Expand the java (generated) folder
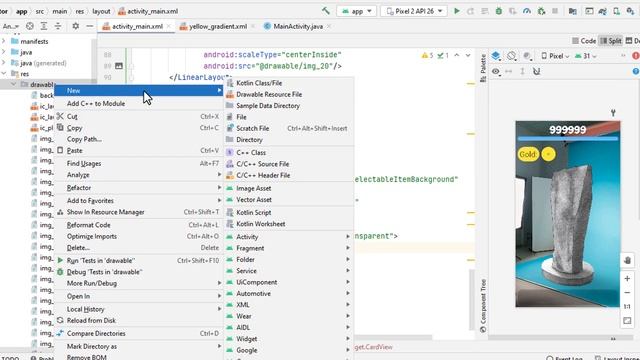Screen dimensions: 640x360 click(x=4, y=63)
